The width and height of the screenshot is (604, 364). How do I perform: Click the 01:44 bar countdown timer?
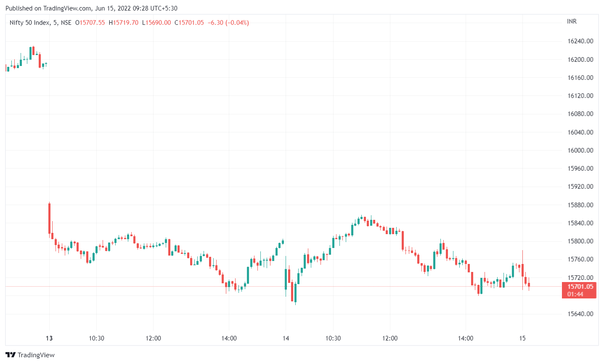(575, 294)
